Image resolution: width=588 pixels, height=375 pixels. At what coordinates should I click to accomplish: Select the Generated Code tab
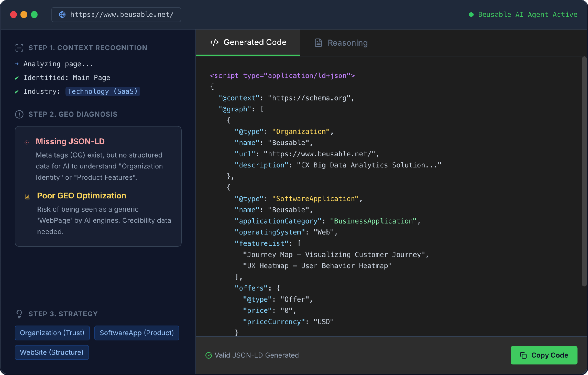pyautogui.click(x=248, y=42)
